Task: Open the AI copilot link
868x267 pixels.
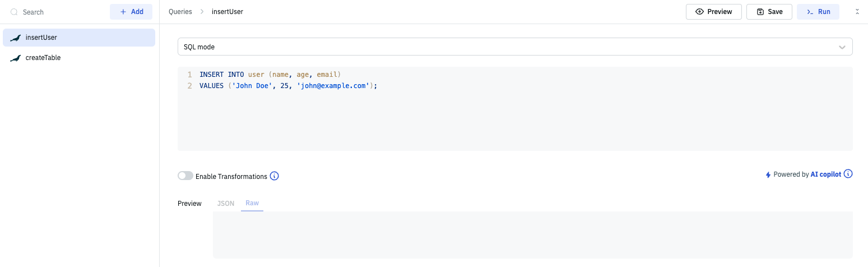Action: click(x=825, y=174)
